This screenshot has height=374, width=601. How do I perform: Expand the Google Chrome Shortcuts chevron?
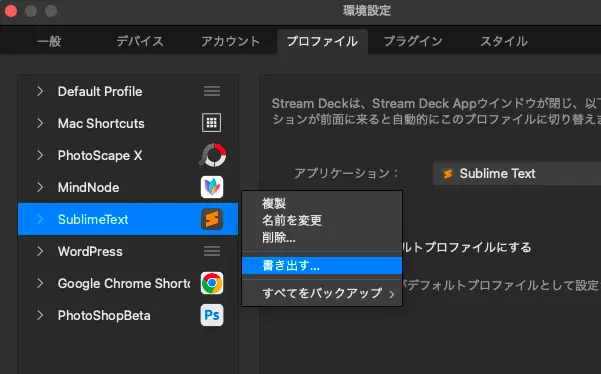point(40,283)
